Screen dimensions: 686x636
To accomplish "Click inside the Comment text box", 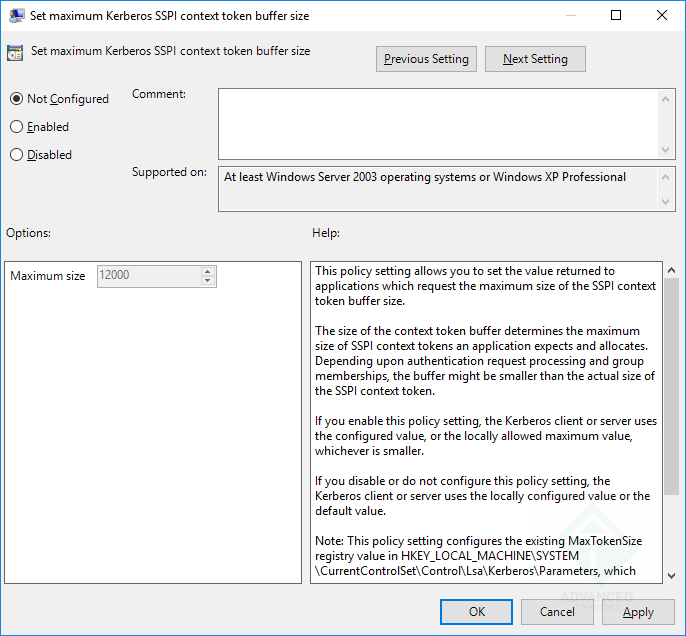I will [438, 122].
